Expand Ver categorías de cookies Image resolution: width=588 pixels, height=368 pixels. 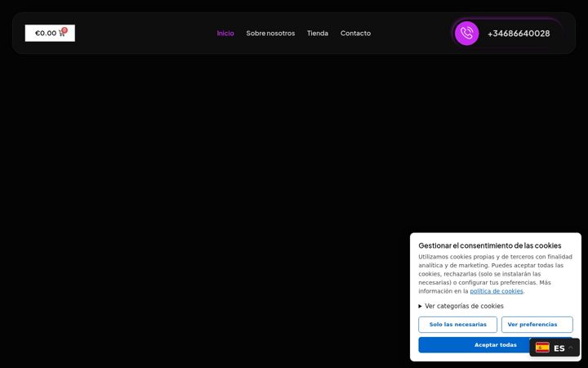461,306
